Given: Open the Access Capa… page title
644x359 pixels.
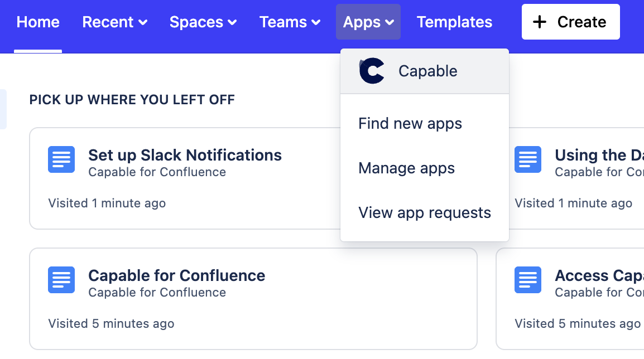Looking at the screenshot, I should click(x=598, y=275).
